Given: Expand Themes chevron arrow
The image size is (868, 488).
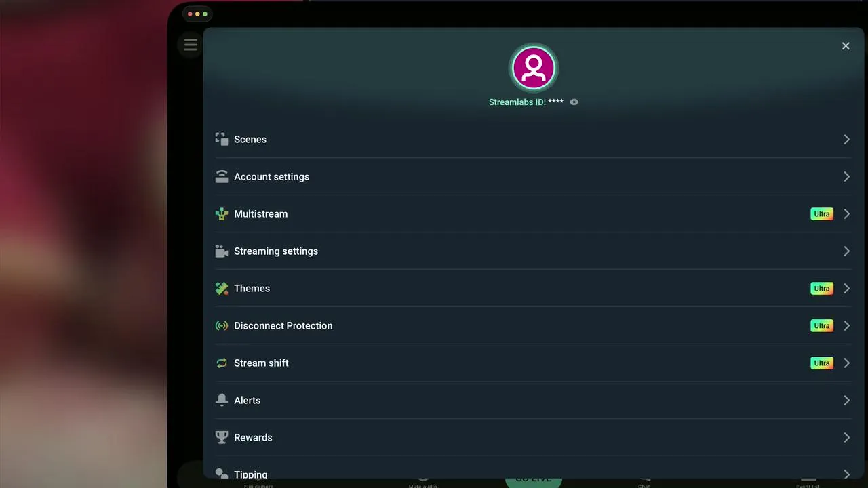Looking at the screenshot, I should pyautogui.click(x=846, y=288).
